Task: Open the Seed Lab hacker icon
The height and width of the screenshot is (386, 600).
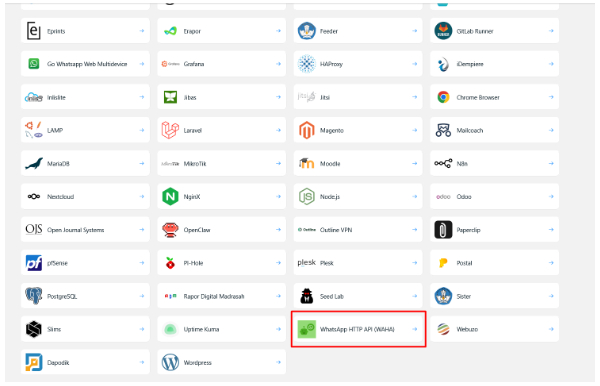Action: pos(307,296)
